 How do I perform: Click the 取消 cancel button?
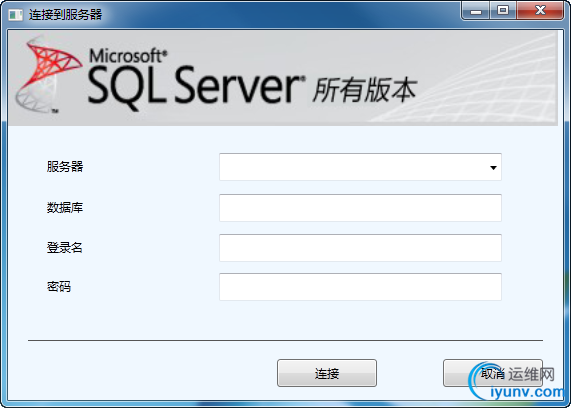(493, 373)
